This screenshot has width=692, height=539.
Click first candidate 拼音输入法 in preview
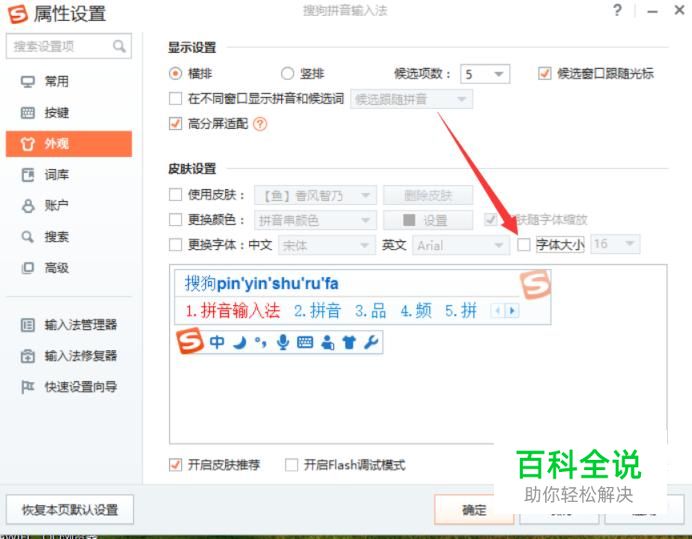click(233, 311)
